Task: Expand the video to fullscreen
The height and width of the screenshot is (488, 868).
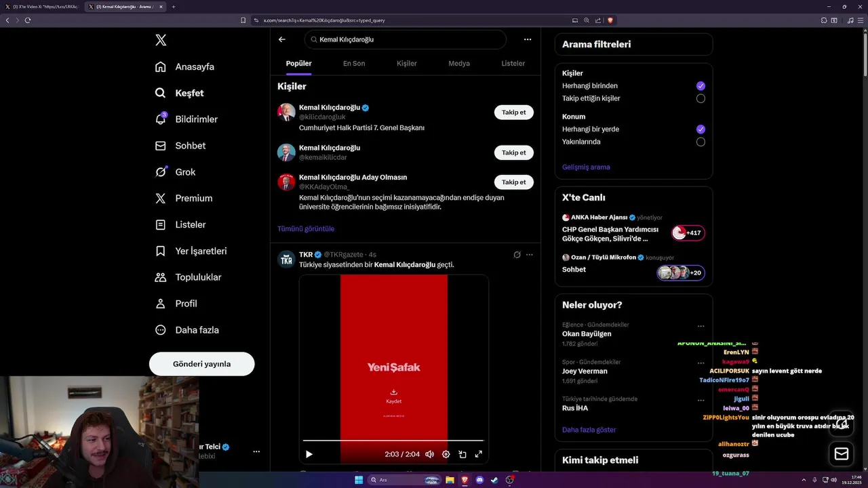Action: (x=478, y=454)
